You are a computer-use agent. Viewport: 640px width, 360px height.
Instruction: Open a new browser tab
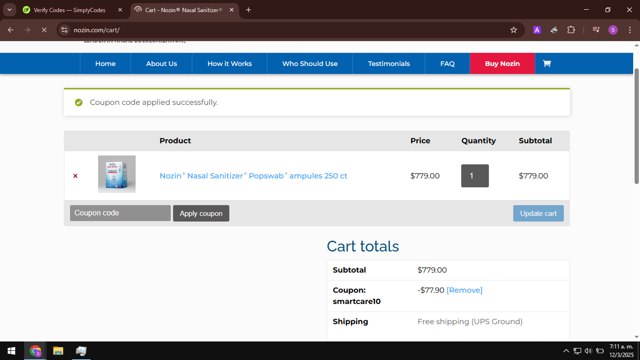(x=248, y=10)
